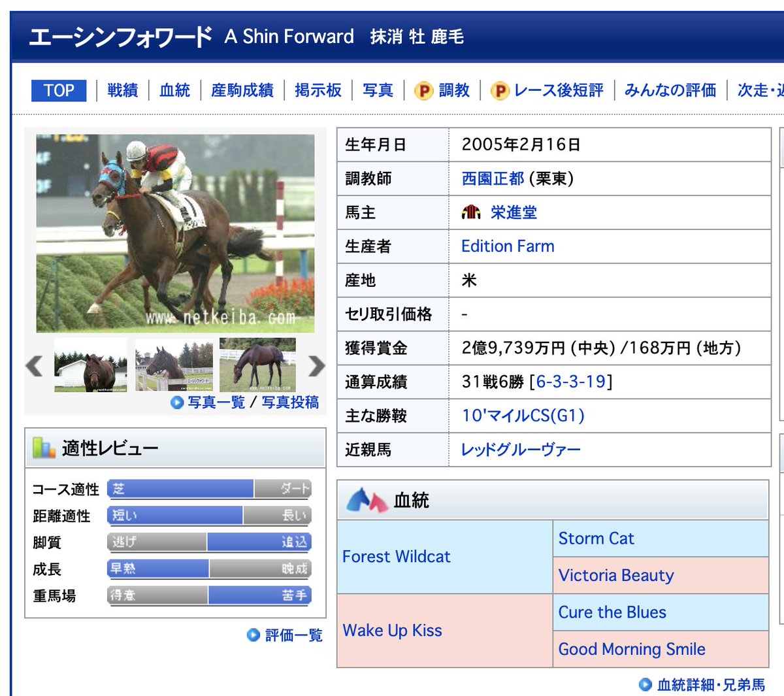Click the horse name エーシンフォワード heading
The image size is (784, 696).
(x=121, y=37)
